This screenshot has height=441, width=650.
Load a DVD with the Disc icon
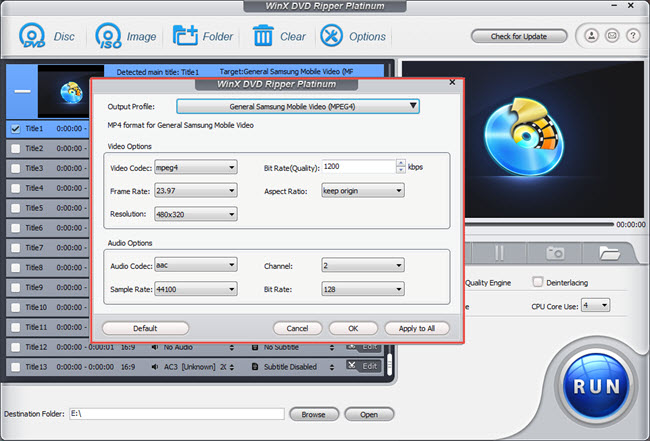(32, 36)
